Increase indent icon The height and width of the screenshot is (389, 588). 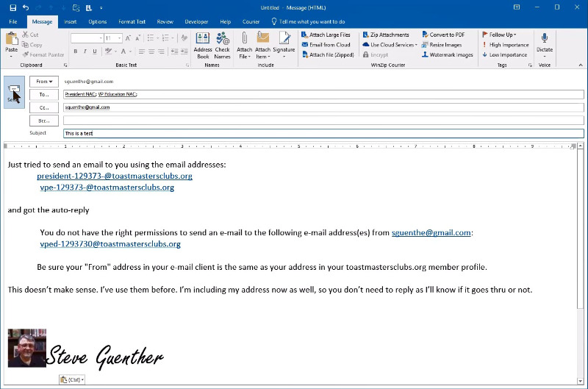coord(184,51)
